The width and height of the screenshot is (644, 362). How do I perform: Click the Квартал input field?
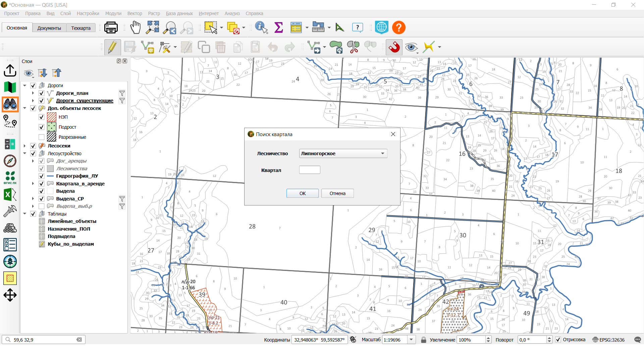[310, 170]
